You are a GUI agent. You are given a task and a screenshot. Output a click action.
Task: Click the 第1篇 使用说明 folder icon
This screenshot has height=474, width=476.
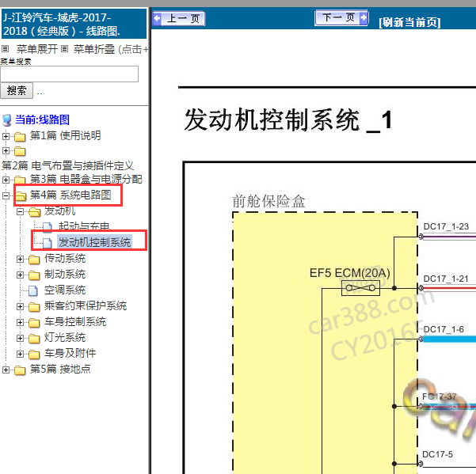[20, 137]
